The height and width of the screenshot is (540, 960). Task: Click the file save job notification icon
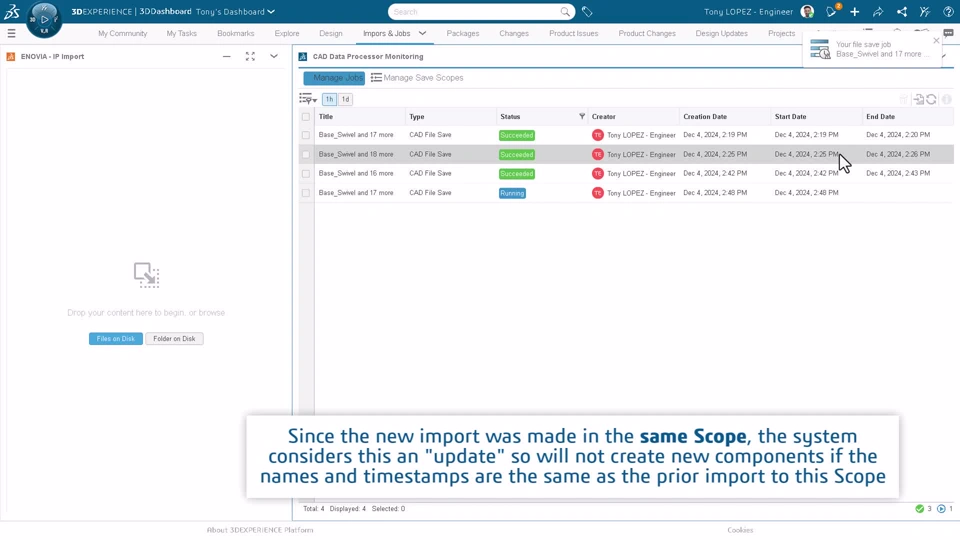820,49
